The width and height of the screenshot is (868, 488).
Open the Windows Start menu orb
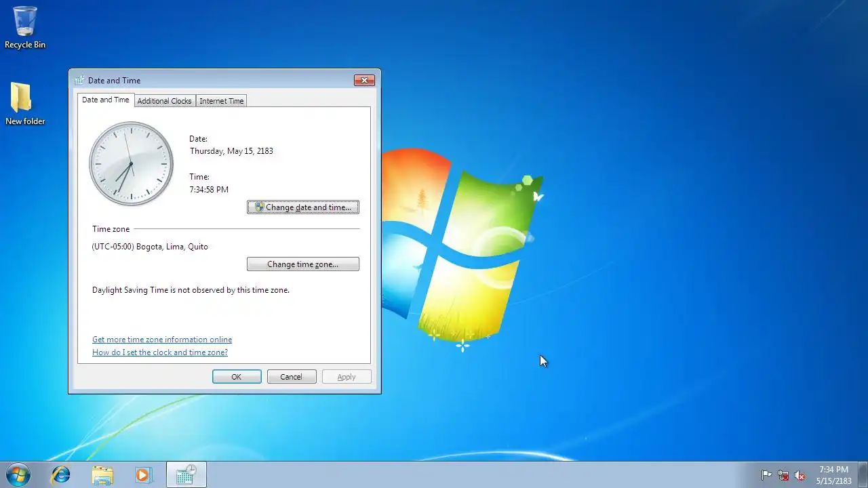[x=18, y=474]
